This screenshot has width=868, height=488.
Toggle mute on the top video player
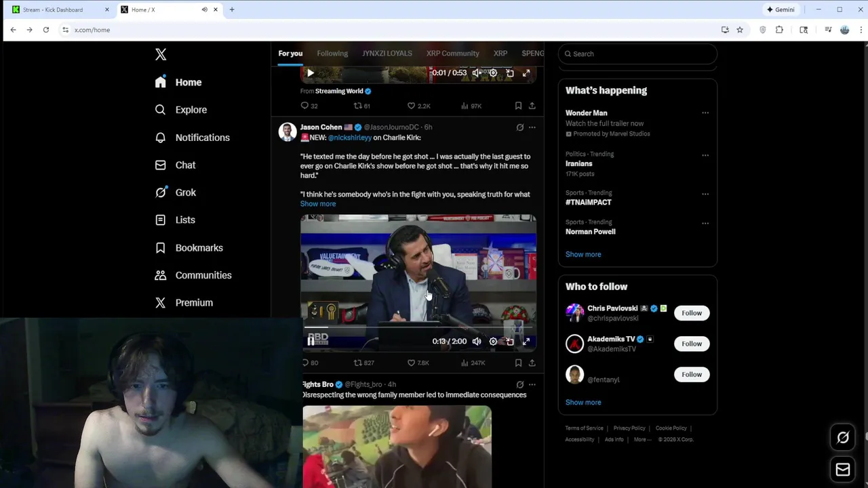(477, 73)
